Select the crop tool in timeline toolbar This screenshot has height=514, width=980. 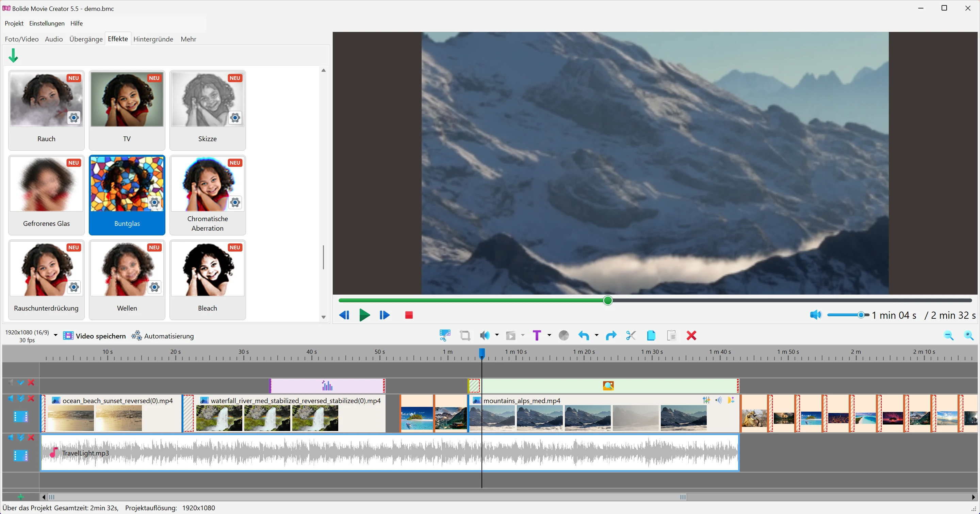pos(464,335)
